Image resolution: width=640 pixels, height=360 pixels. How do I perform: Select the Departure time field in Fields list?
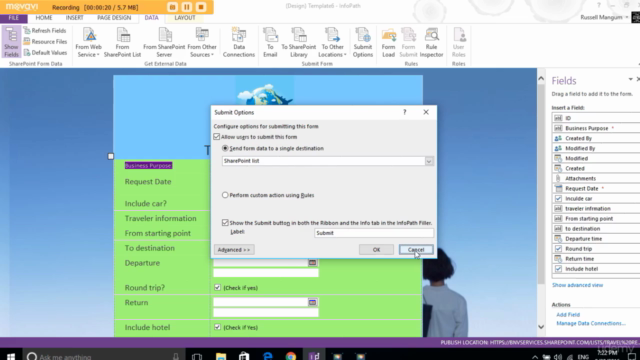[x=596, y=239]
